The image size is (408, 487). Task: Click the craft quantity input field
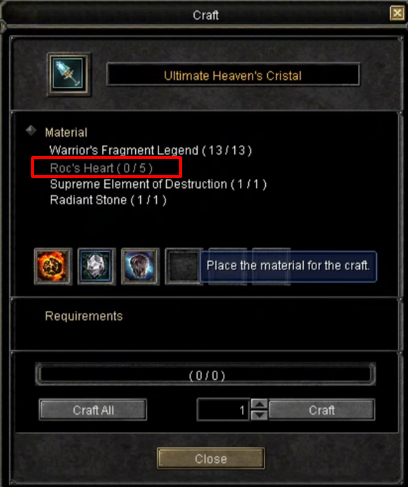223,410
